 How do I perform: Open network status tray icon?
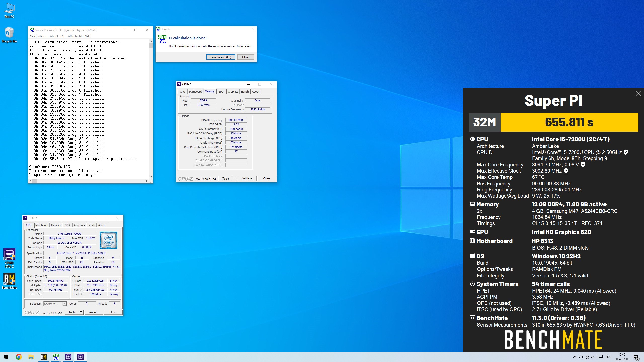click(x=587, y=357)
